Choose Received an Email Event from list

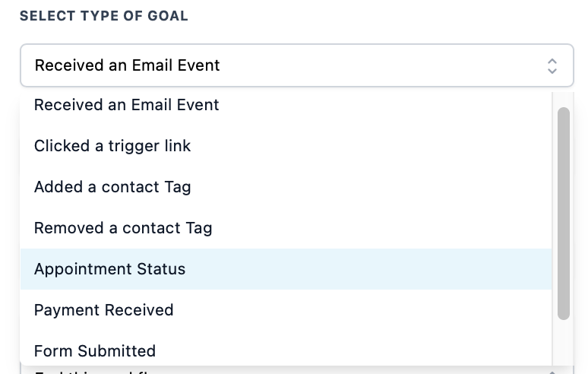click(x=127, y=105)
